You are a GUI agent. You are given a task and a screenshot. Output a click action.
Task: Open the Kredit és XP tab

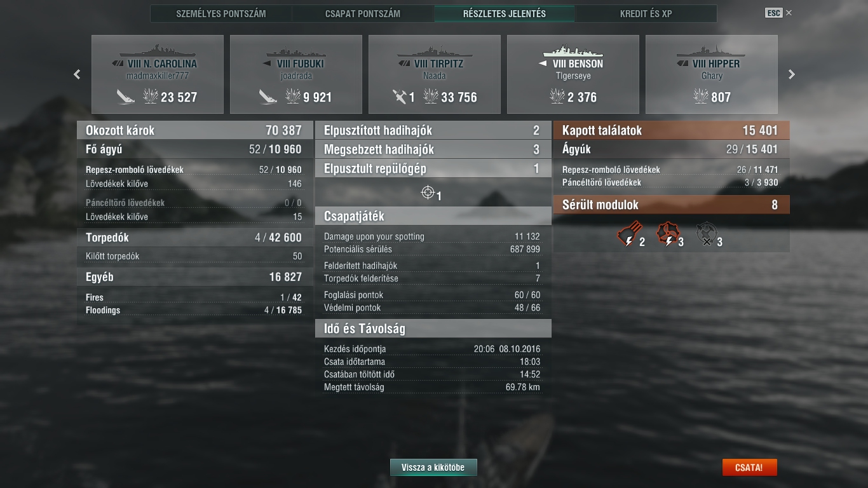(646, 13)
